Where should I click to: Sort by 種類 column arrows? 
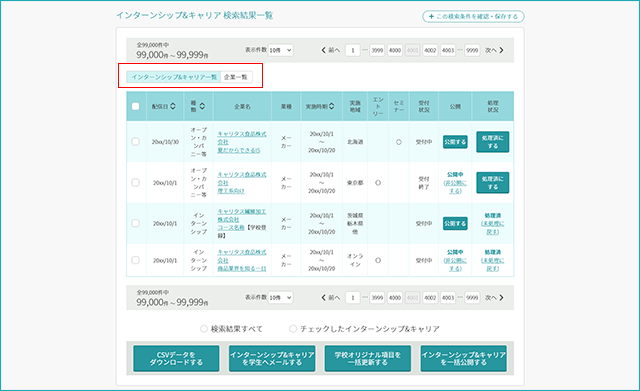202,106
